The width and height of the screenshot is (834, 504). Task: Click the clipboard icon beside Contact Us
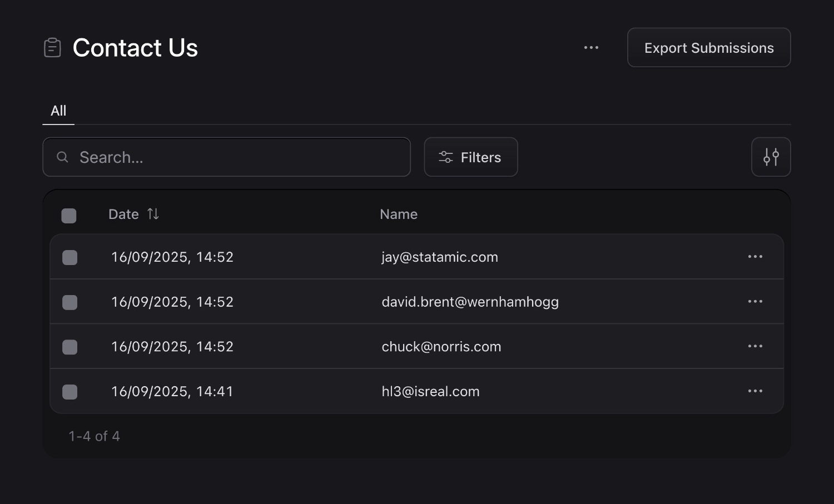(52, 48)
